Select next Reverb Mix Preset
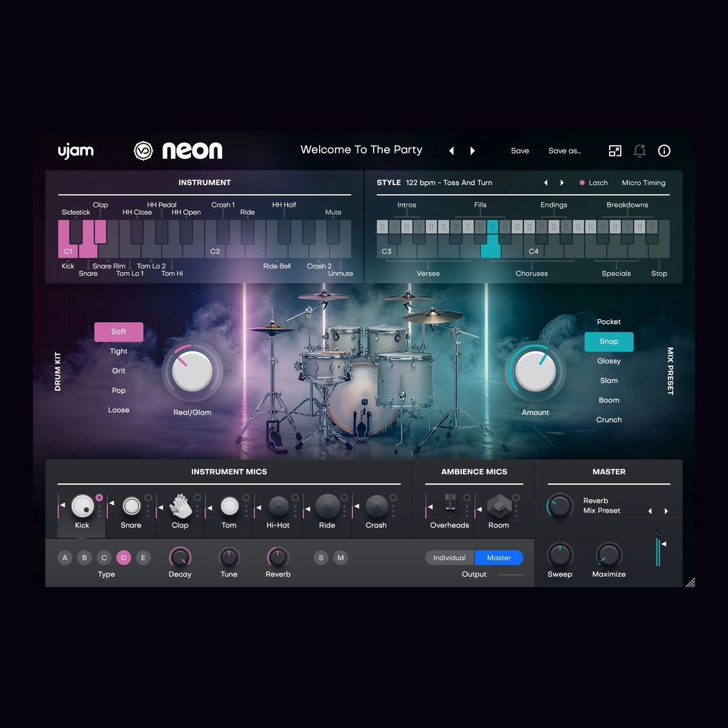The height and width of the screenshot is (728, 728). point(666,511)
